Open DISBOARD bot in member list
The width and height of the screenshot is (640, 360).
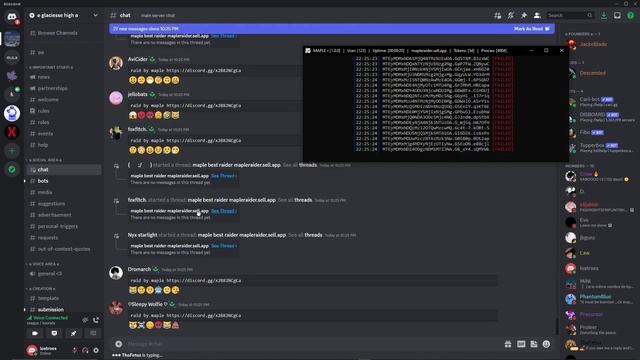pos(600,117)
